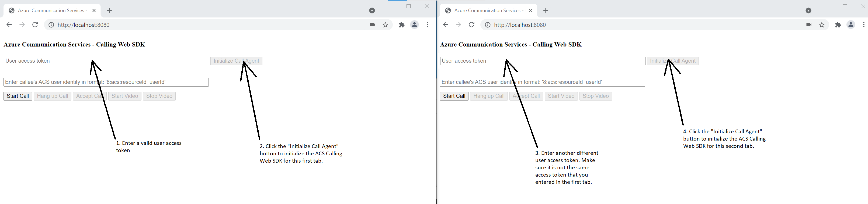Open Chrome three-dot menu in left window
This screenshot has height=204, width=868.
427,24
